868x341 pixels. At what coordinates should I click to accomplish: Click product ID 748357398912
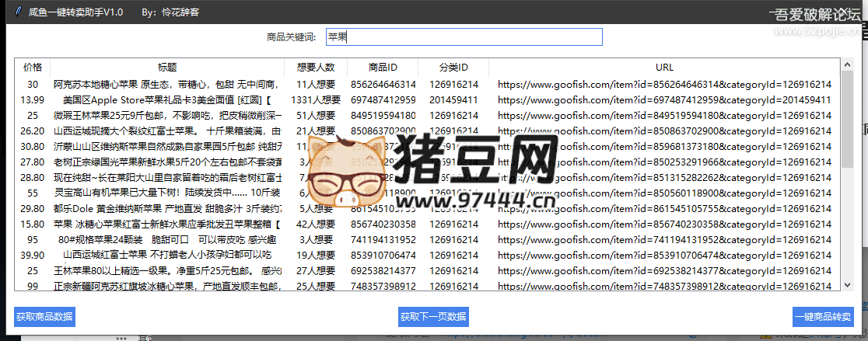click(x=383, y=286)
